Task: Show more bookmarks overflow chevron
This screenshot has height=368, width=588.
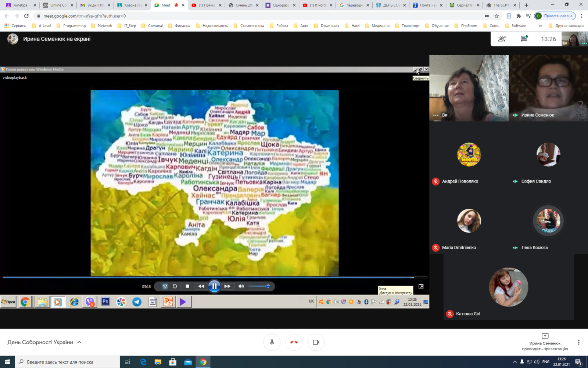Action: pyautogui.click(x=540, y=26)
